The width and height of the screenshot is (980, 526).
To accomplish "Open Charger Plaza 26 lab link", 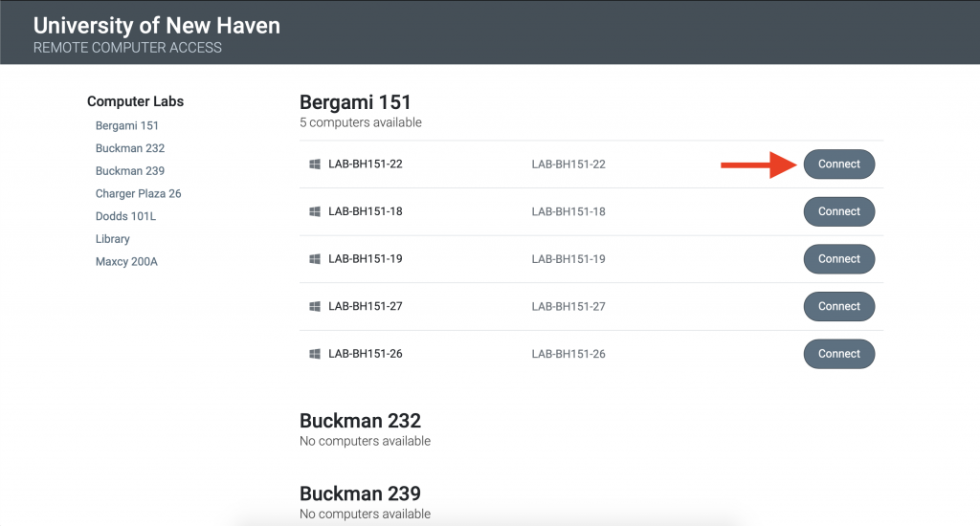I will 138,194.
